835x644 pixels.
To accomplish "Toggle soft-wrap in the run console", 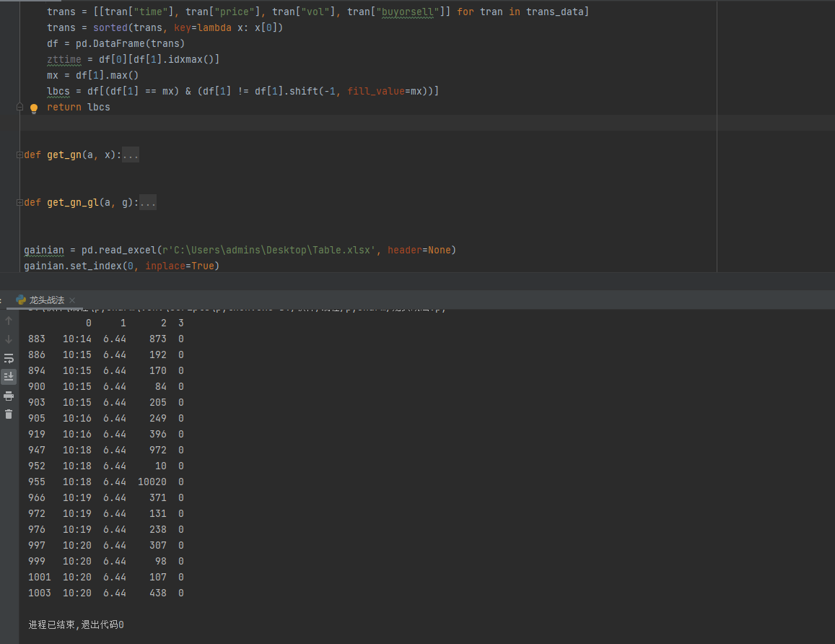I will click(x=9, y=358).
